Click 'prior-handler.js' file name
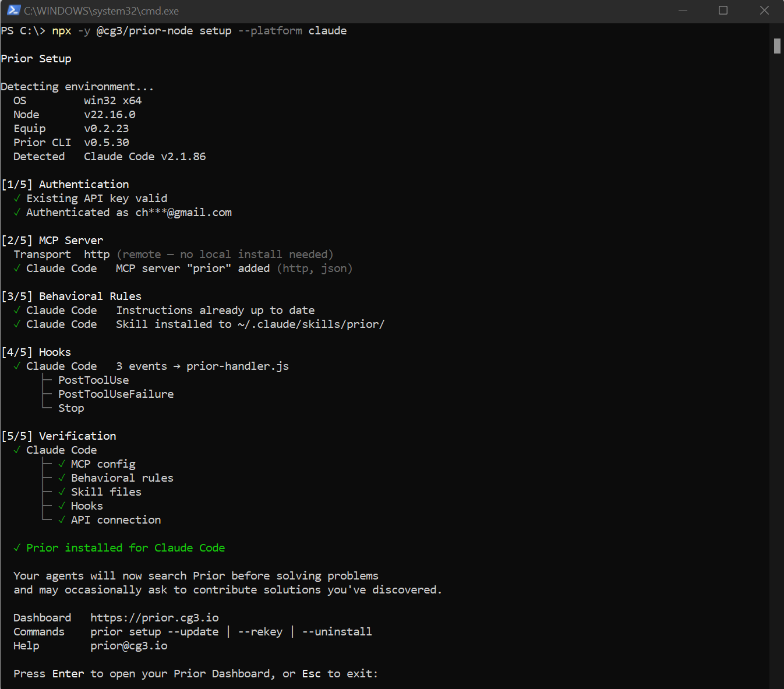Image resolution: width=784 pixels, height=689 pixels. (238, 366)
